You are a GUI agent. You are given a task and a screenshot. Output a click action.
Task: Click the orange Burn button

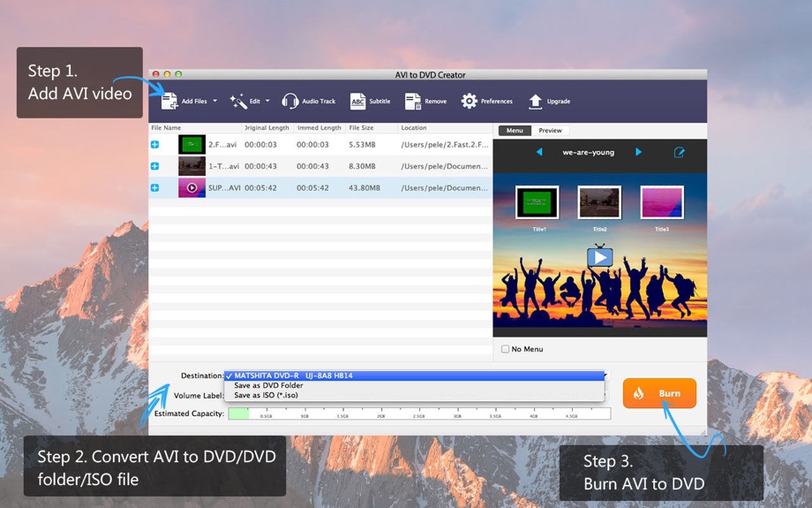[659, 393]
